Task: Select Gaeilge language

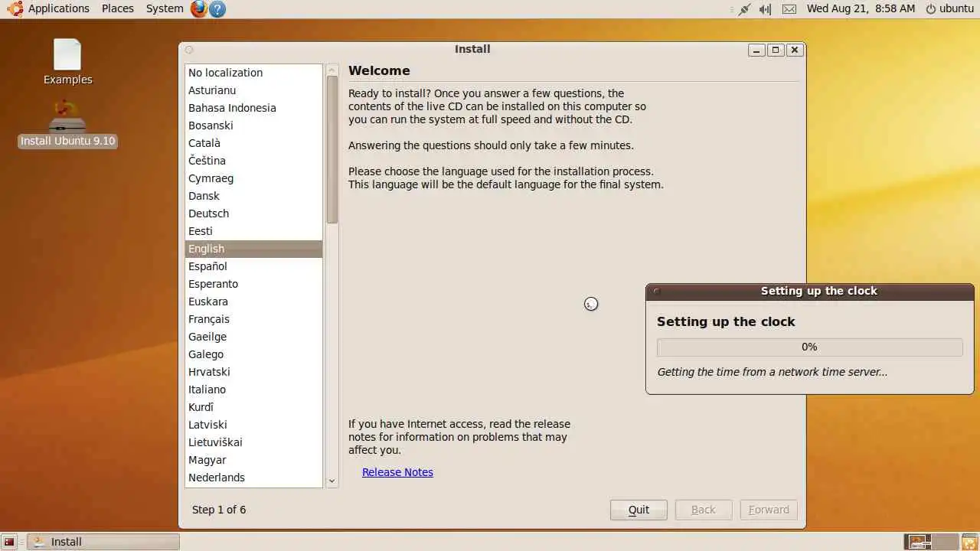Action: tap(253, 337)
